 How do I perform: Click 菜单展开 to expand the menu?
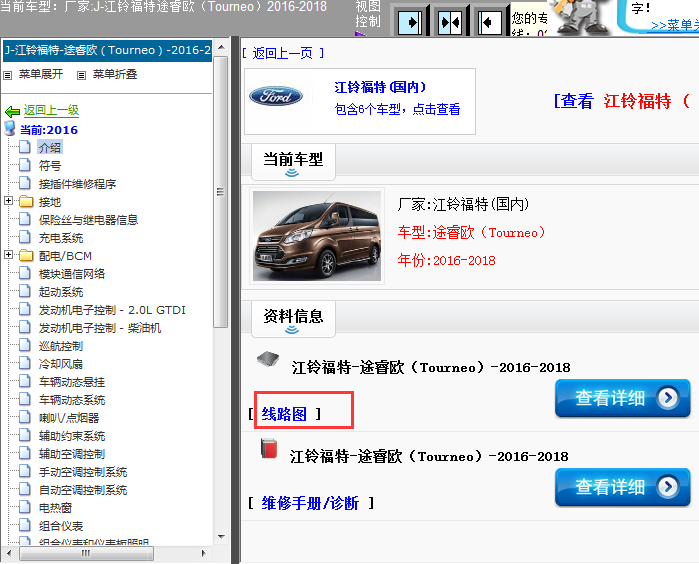coord(41,74)
